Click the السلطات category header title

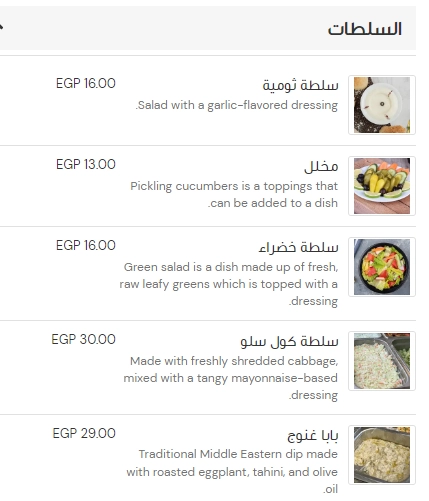(x=364, y=29)
